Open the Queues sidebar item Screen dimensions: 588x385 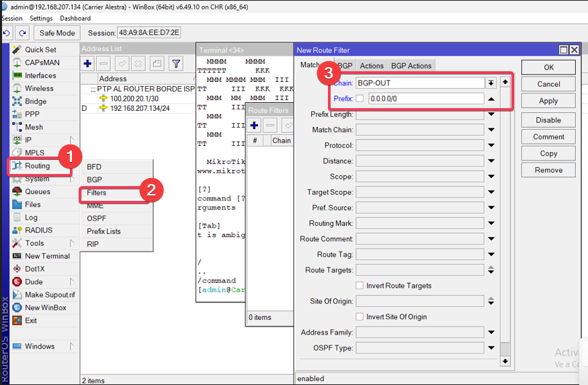pos(38,191)
